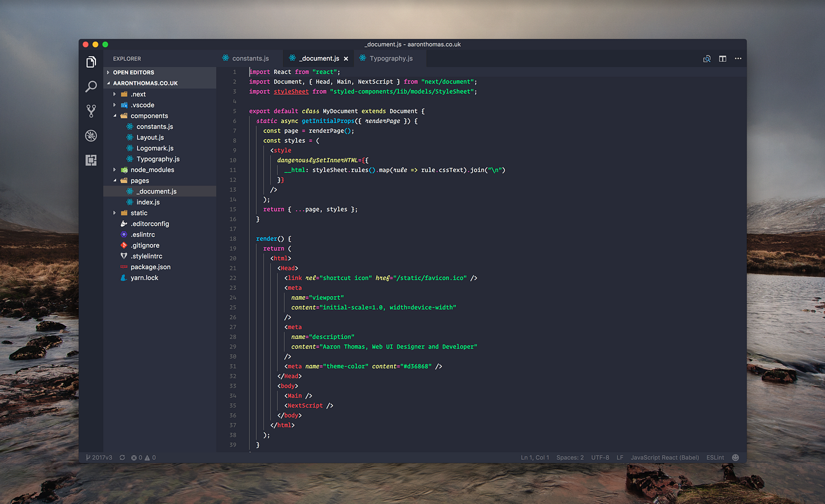
Task: Click the 2017v3 git branch indicator
Action: pyautogui.click(x=100, y=457)
